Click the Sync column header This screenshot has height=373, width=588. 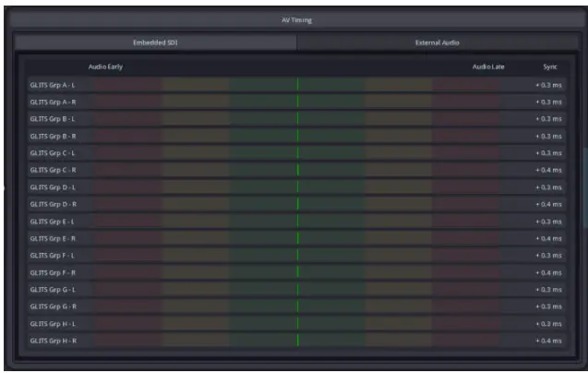click(x=550, y=66)
